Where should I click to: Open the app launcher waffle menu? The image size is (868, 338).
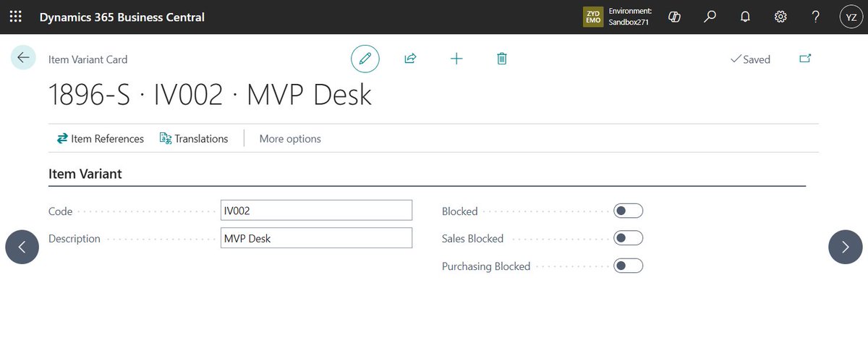[x=17, y=17]
